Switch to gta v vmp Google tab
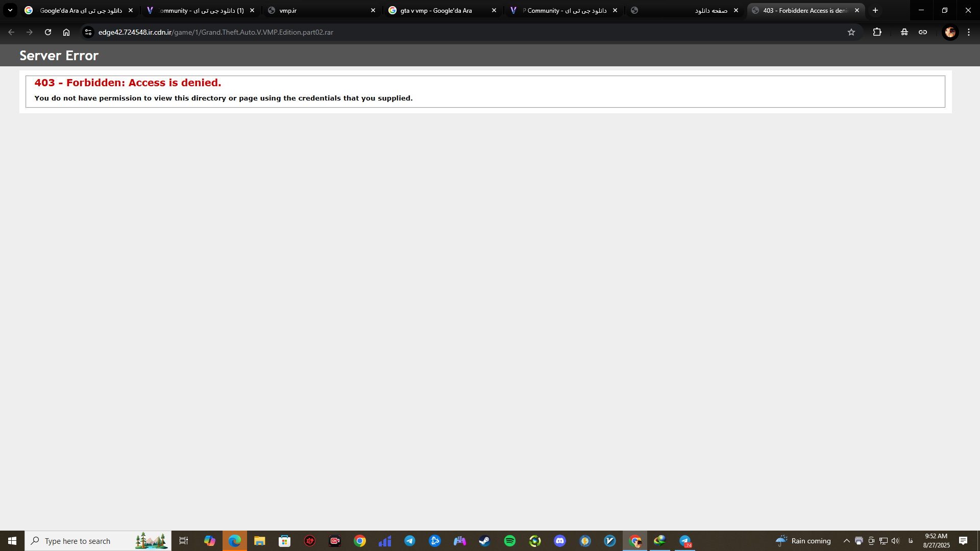980x551 pixels. coord(436,10)
